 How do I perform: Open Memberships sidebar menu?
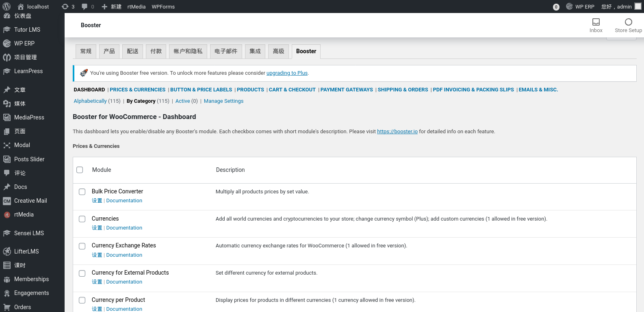point(31,279)
